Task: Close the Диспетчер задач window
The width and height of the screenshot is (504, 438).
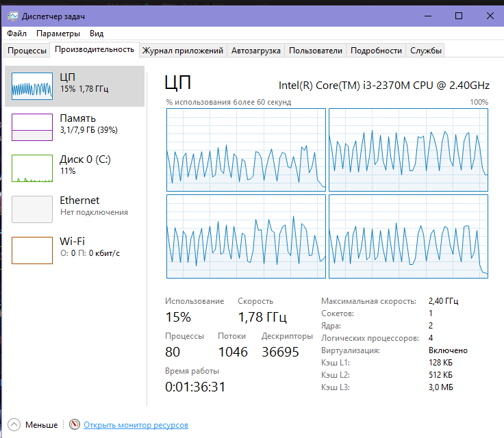Action: click(490, 16)
